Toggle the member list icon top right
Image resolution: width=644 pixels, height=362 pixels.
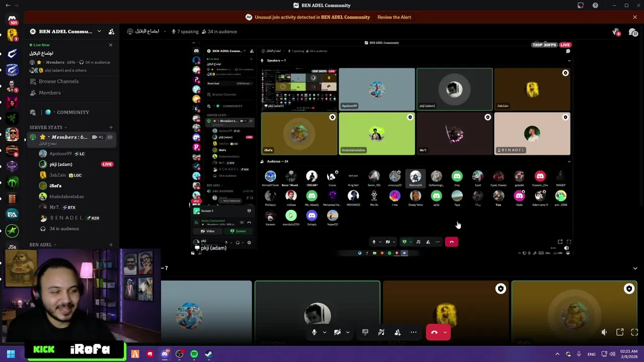[x=633, y=32]
